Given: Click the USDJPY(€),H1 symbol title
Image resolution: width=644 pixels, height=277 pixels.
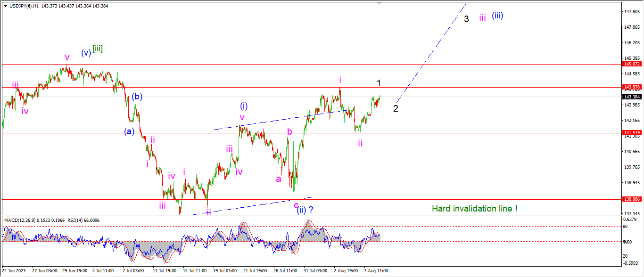Looking at the screenshot, I should pyautogui.click(x=24, y=6).
